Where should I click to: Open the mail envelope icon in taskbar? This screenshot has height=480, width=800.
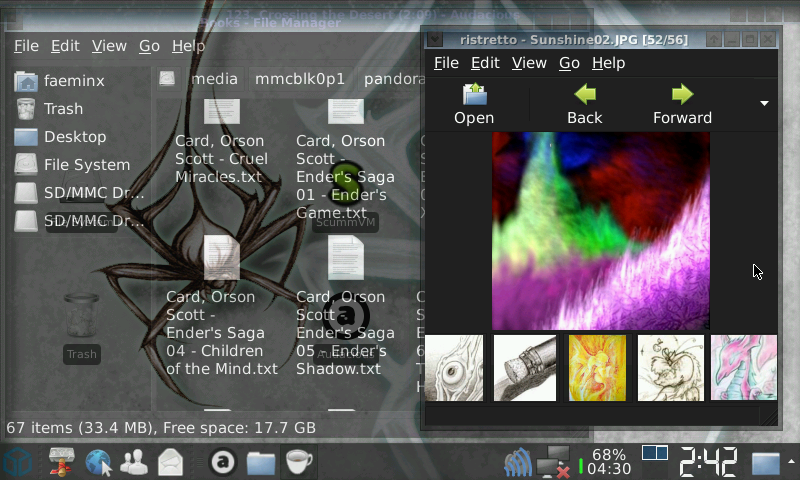(170, 462)
